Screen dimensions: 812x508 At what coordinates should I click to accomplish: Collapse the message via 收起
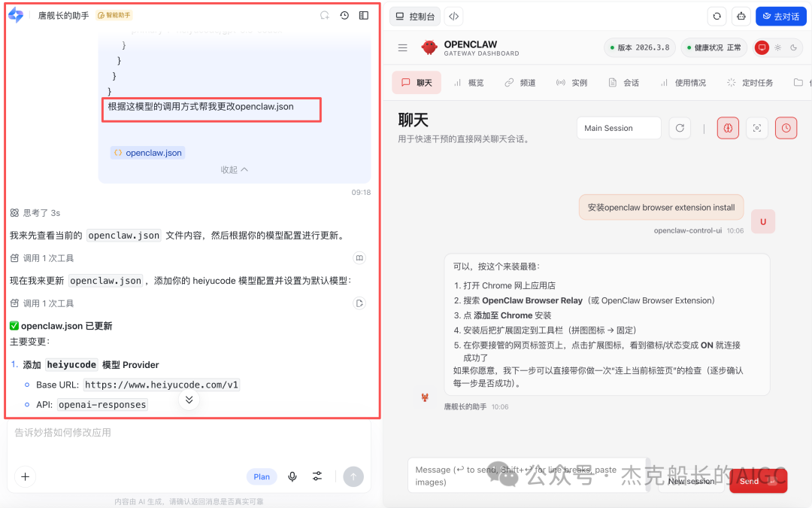(x=234, y=169)
